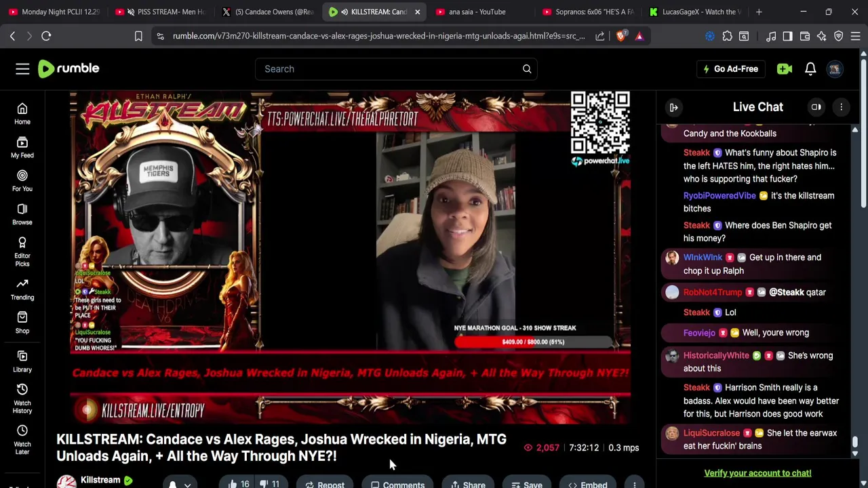
Task: Click Verify your account to chat link
Action: click(757, 473)
